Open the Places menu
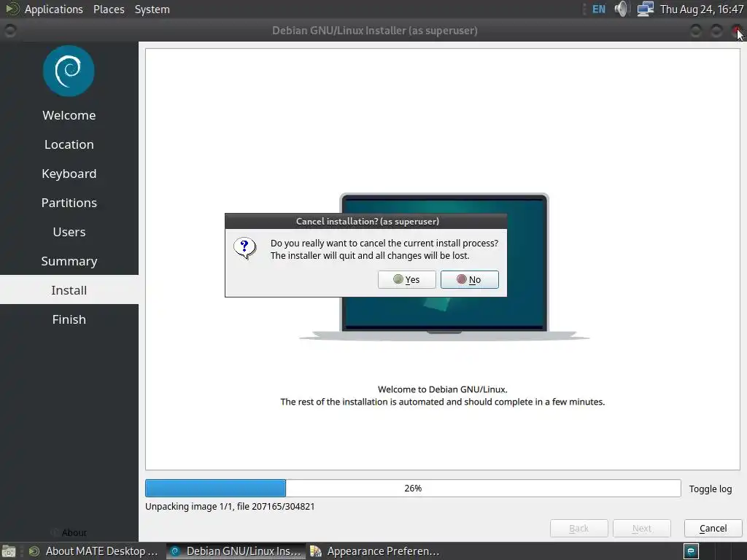The image size is (747, 560). point(109,9)
